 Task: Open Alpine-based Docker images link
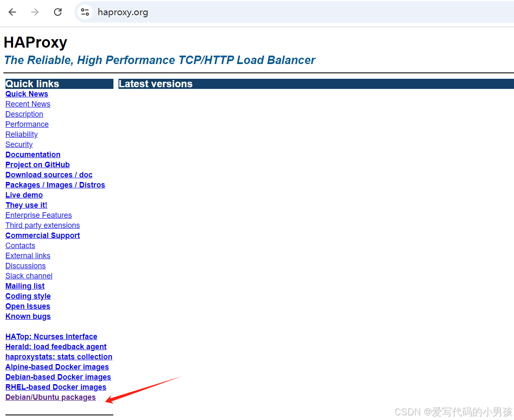click(x=57, y=367)
